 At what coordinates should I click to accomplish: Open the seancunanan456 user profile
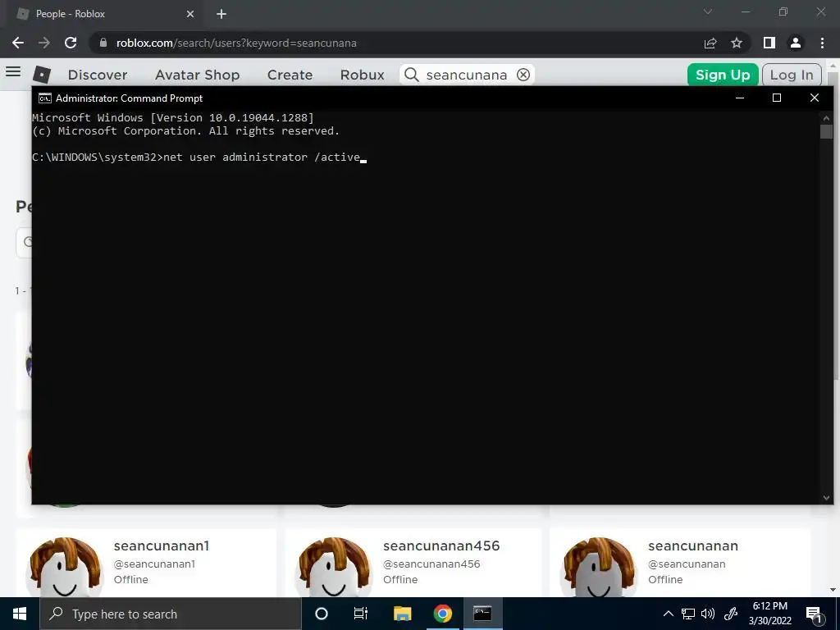(x=441, y=546)
